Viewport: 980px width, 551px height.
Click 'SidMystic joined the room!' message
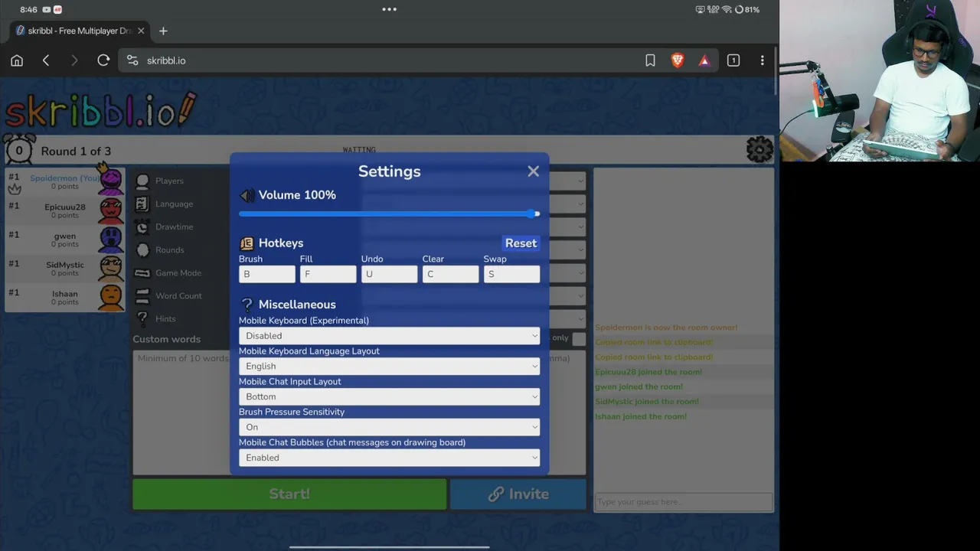coord(647,402)
